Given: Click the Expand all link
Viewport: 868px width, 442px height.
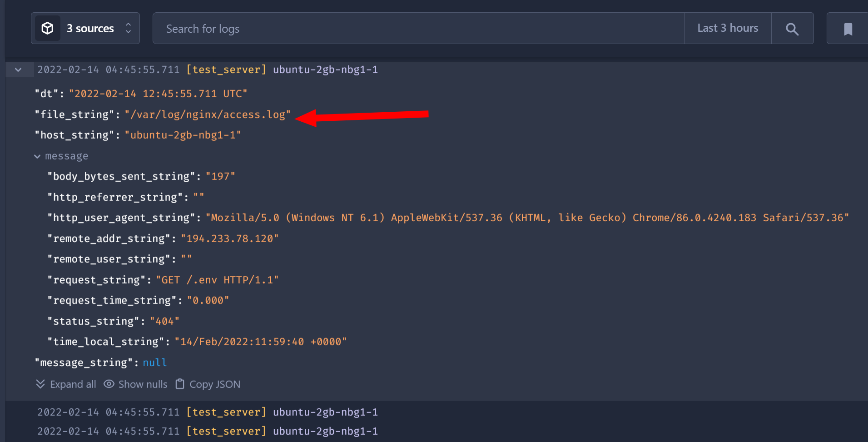Looking at the screenshot, I should pos(73,384).
